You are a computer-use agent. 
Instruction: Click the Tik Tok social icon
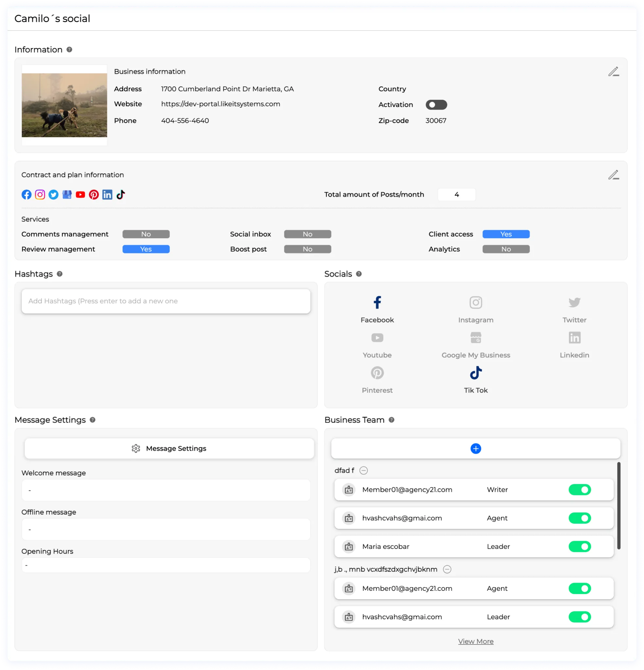(475, 373)
